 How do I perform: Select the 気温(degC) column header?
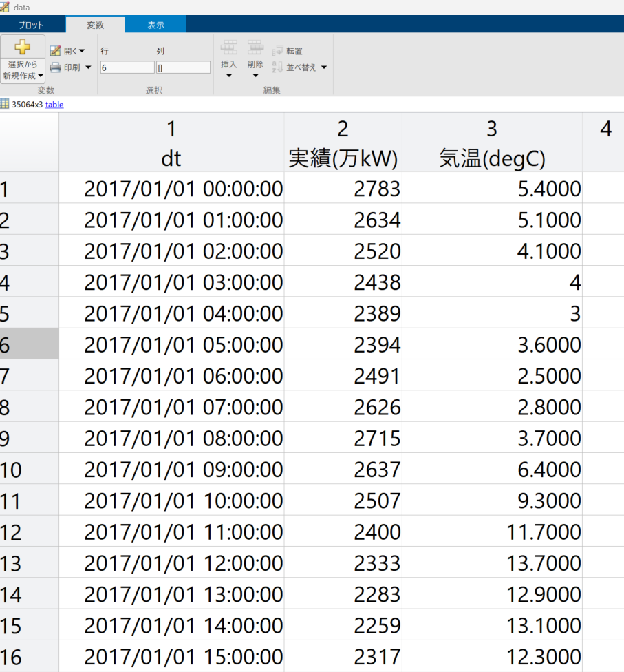492,143
